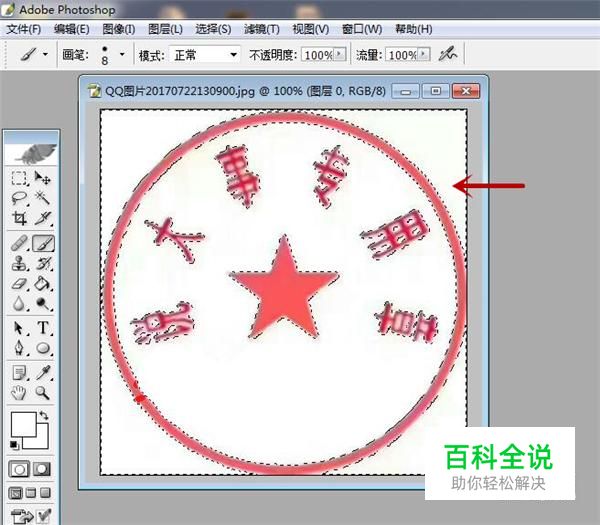600x525 pixels.
Task: Open the 视图(V) menu
Action: pos(311,29)
